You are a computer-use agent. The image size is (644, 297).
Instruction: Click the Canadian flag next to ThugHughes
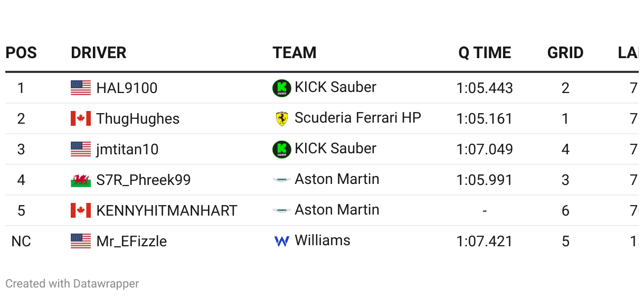[81, 118]
